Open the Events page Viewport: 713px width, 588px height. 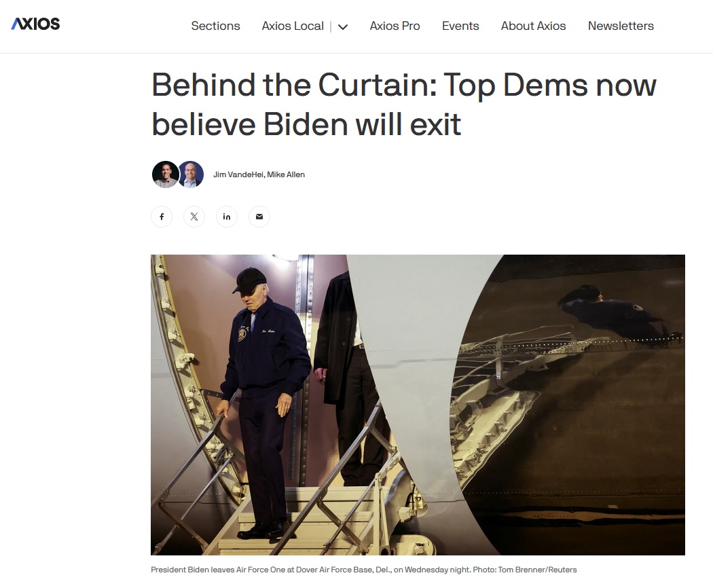(x=460, y=26)
